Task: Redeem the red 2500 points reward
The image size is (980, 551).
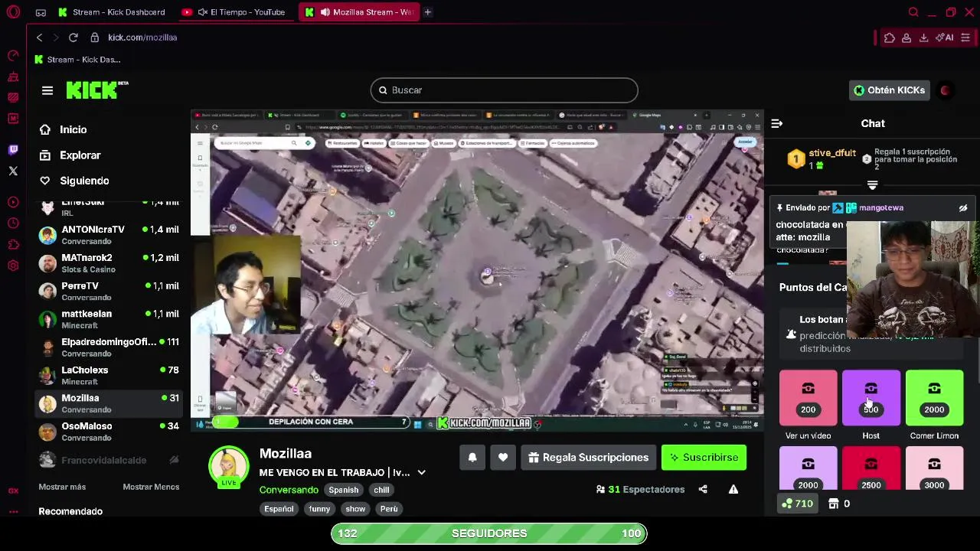Action: pos(871,468)
